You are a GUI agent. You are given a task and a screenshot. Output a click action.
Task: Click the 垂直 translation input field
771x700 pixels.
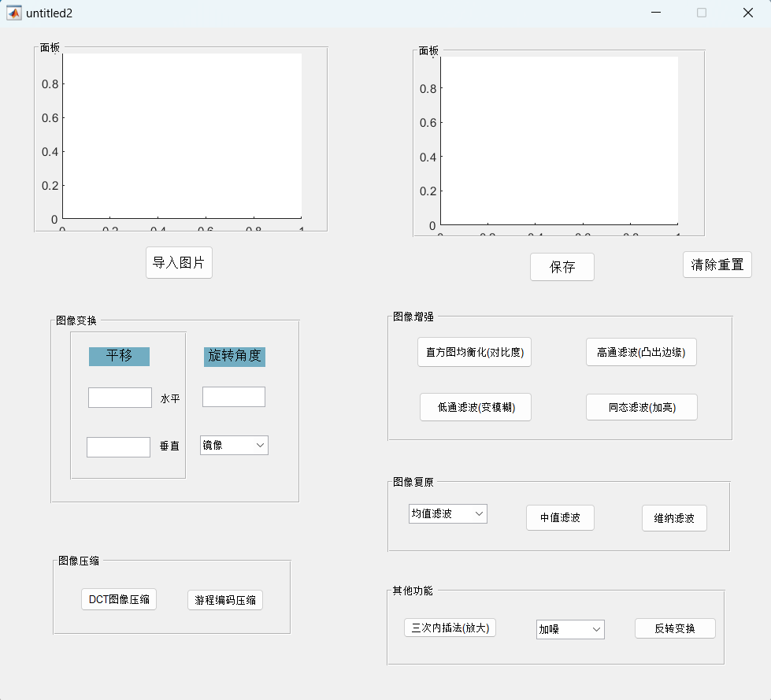(118, 446)
